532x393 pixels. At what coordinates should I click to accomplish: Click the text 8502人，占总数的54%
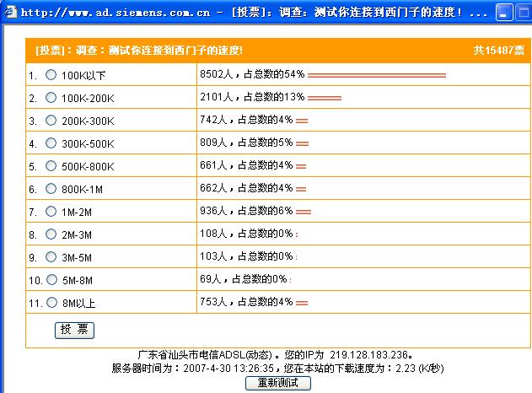(252, 74)
